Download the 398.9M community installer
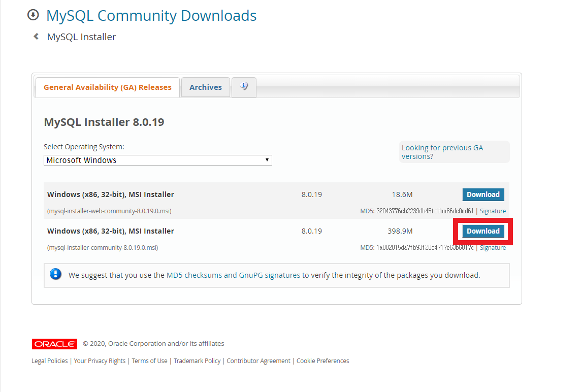 pyautogui.click(x=483, y=231)
